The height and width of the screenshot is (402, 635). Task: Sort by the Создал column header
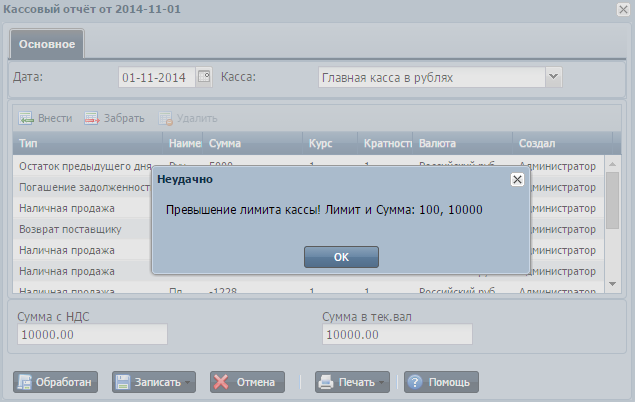[x=563, y=143]
